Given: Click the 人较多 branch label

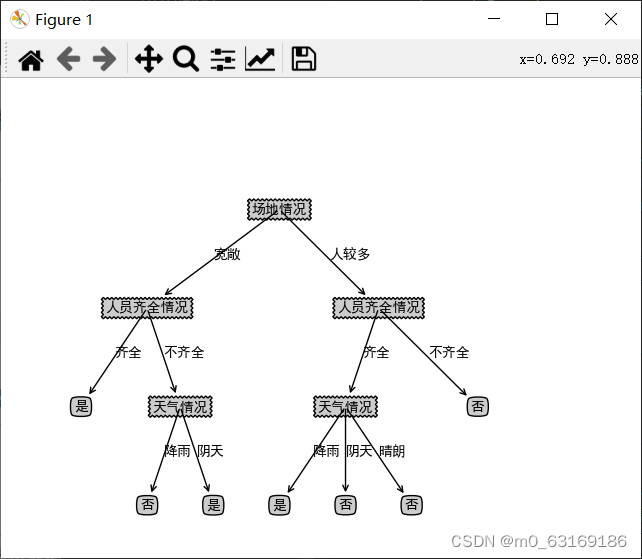Looking at the screenshot, I should point(350,254).
